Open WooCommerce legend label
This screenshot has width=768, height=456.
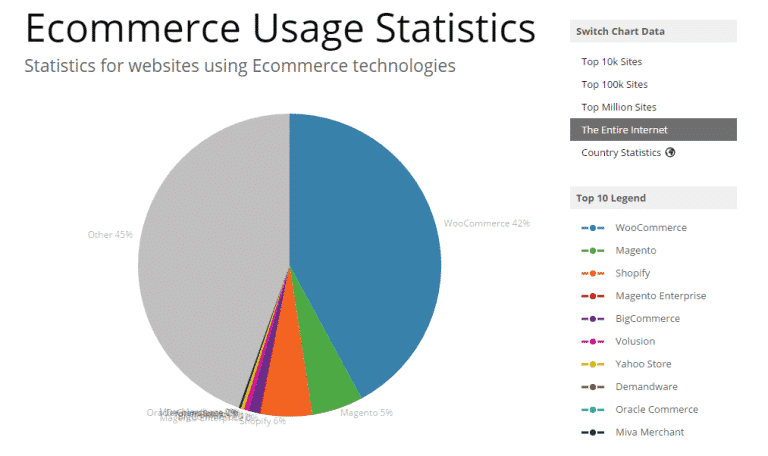coord(651,228)
